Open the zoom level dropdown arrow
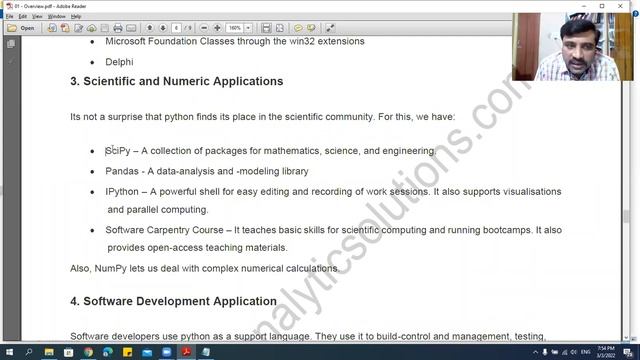The image size is (640, 360). pyautogui.click(x=248, y=28)
